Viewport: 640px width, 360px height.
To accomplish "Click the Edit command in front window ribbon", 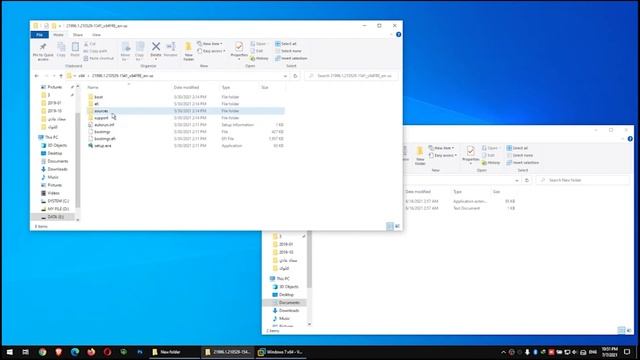I will tap(257, 51).
